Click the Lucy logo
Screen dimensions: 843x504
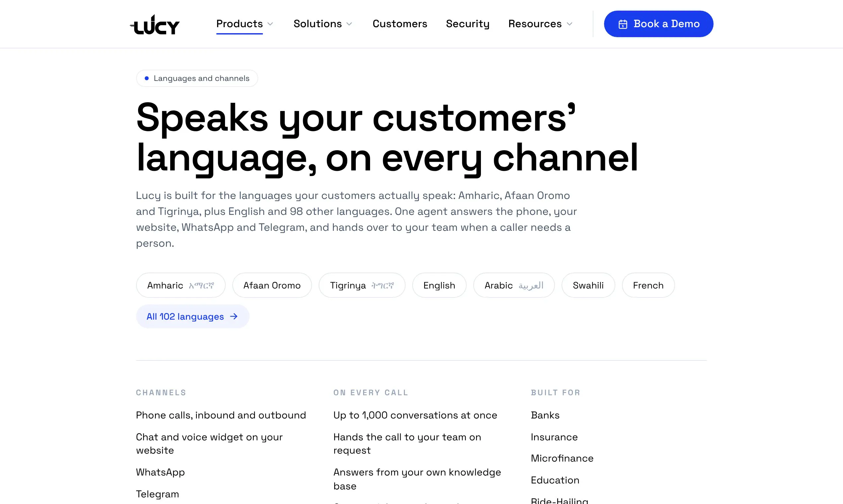[155, 24]
